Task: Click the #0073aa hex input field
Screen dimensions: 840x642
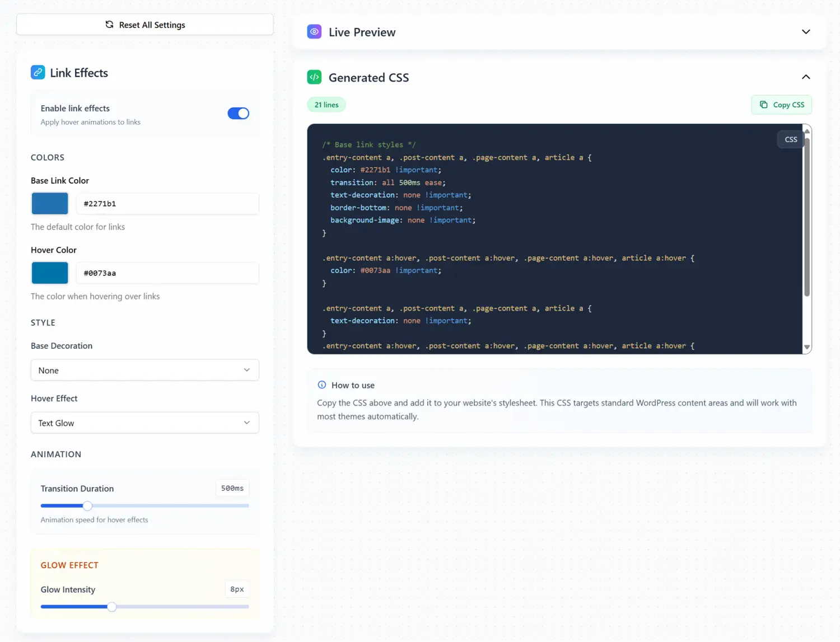Action: tap(167, 273)
